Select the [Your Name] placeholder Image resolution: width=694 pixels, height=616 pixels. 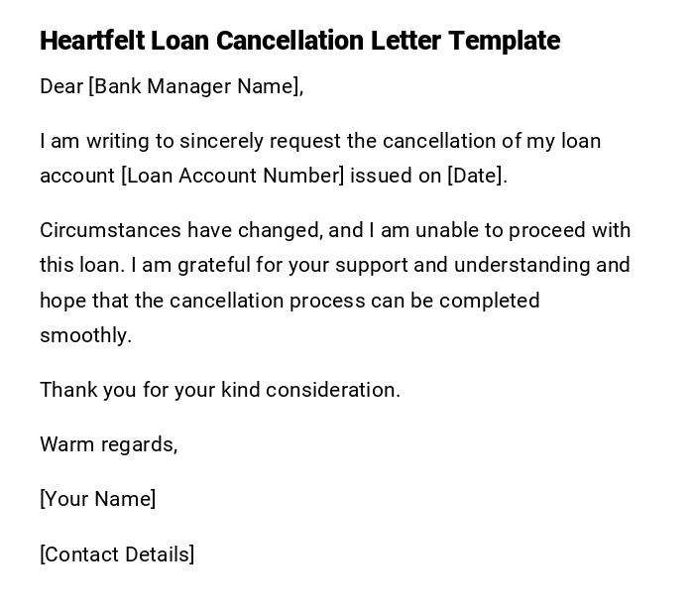point(98,499)
